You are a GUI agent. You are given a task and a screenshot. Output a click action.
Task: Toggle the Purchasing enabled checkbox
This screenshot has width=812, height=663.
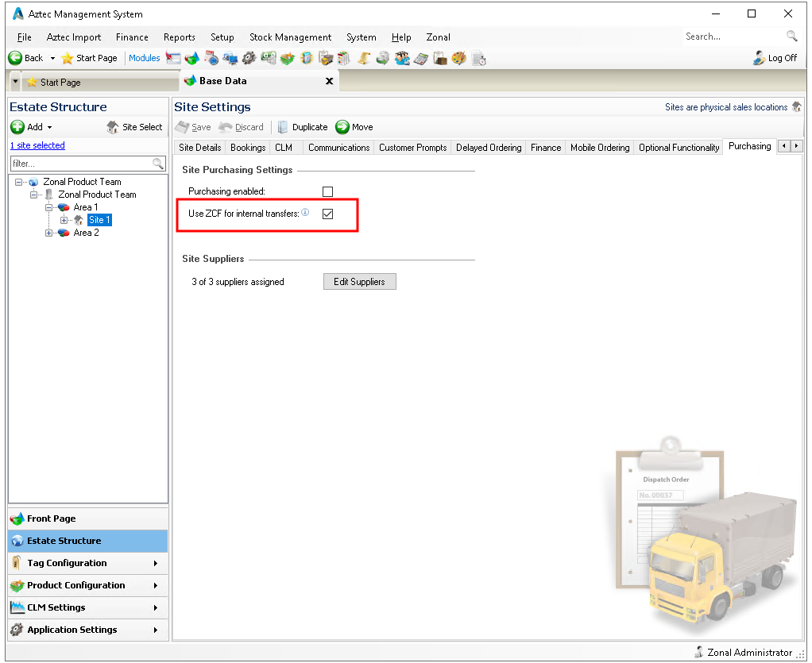(x=328, y=191)
